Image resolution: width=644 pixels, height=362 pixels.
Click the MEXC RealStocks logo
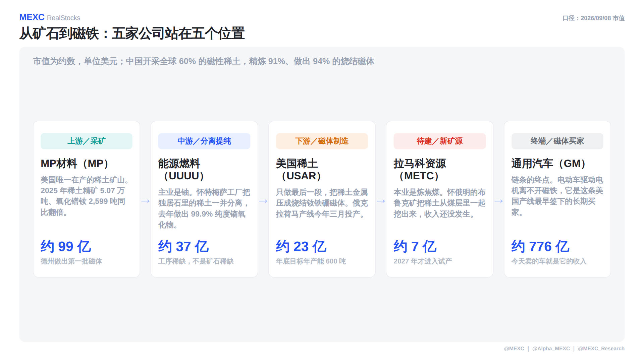pos(50,17)
